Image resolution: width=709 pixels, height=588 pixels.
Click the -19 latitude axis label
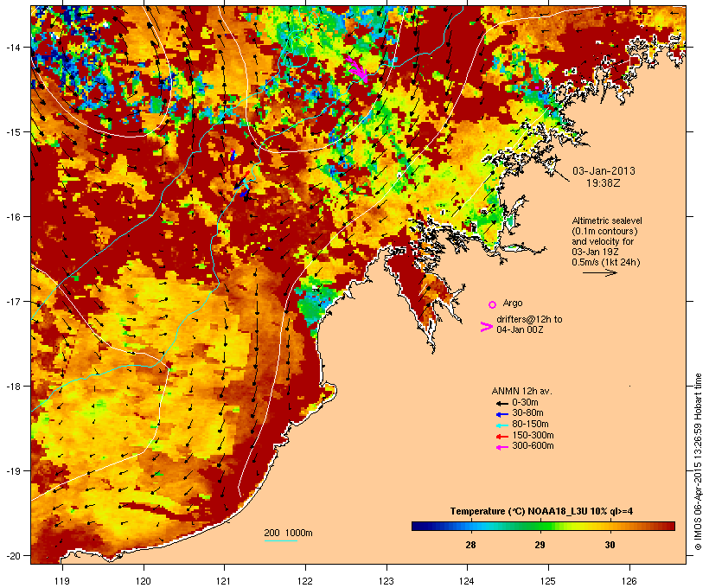point(13,471)
